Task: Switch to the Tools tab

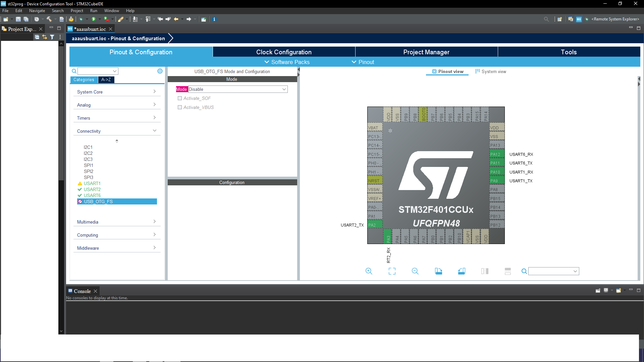Action: point(569,52)
